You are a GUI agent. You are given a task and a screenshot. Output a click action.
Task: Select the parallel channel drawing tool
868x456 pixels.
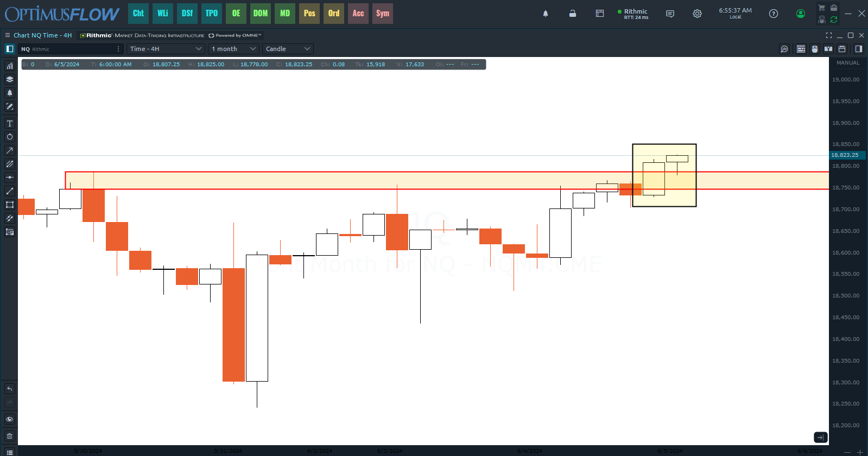click(x=9, y=164)
